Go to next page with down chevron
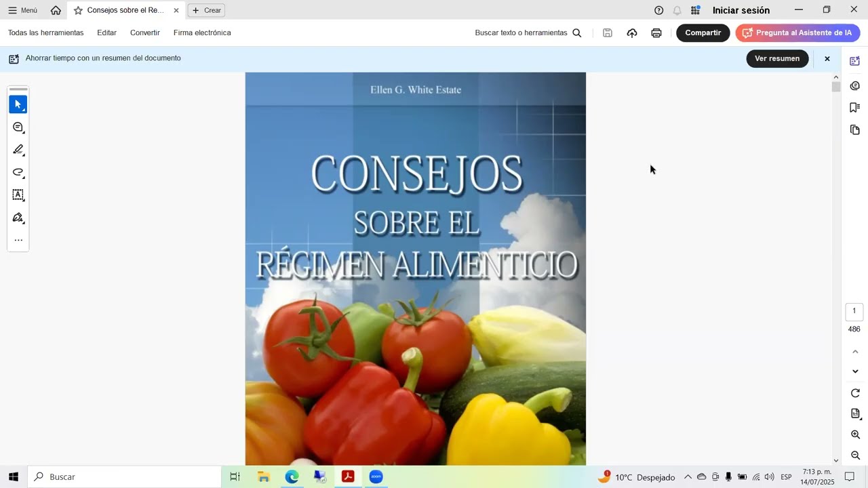The image size is (868, 488). coord(855,371)
